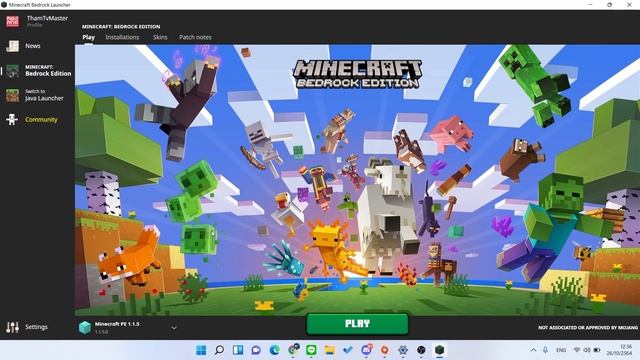Open Microsoft Edge from taskbar
The height and width of the screenshot is (360, 640).
pos(275,350)
